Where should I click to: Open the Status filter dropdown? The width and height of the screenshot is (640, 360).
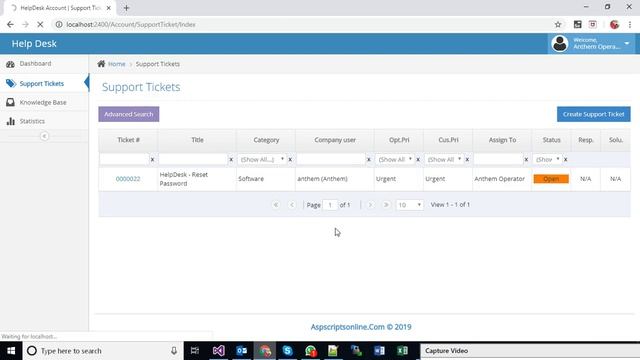547,159
